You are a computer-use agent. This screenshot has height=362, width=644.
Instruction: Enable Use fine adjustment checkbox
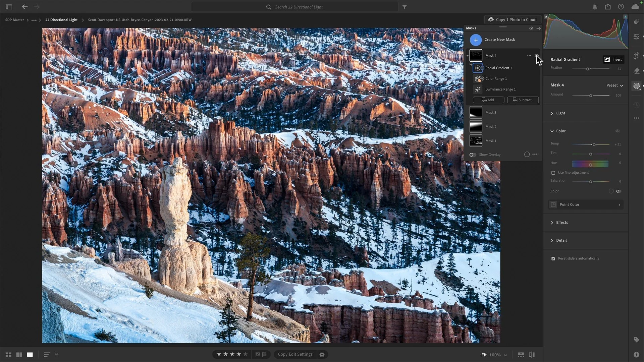(553, 173)
